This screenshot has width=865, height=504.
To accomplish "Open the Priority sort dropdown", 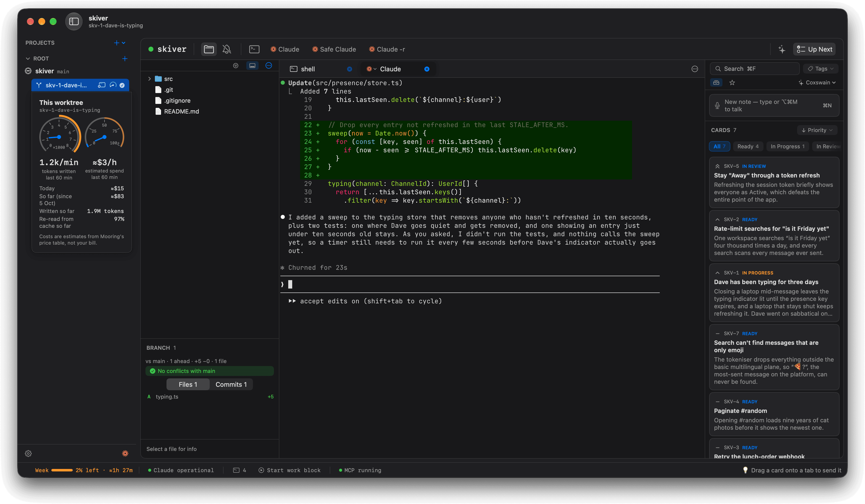I will click(x=817, y=130).
